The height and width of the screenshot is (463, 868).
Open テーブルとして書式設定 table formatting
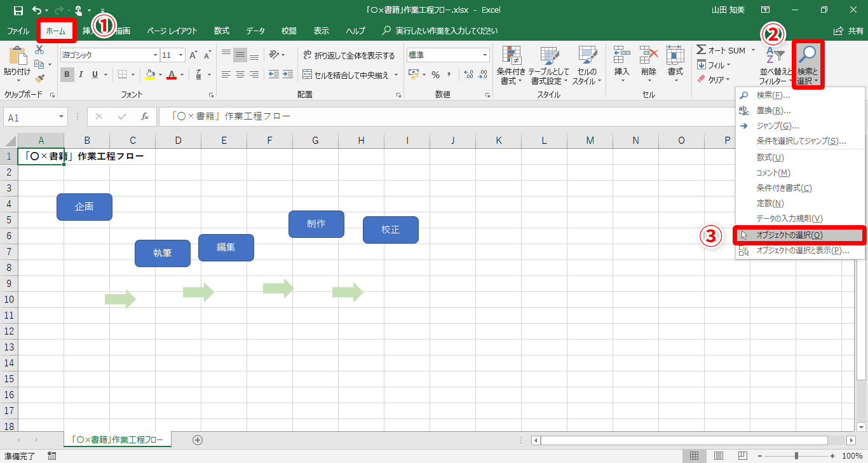[549, 66]
